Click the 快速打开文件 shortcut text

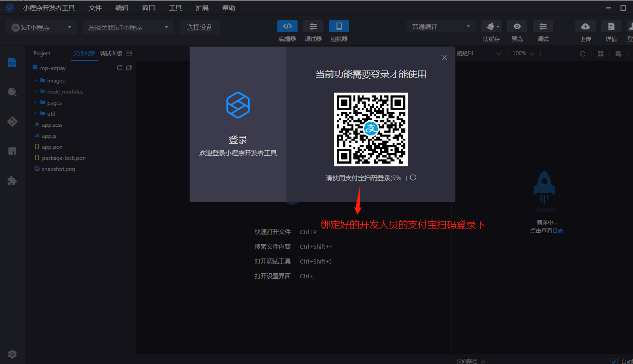pyautogui.click(x=273, y=232)
